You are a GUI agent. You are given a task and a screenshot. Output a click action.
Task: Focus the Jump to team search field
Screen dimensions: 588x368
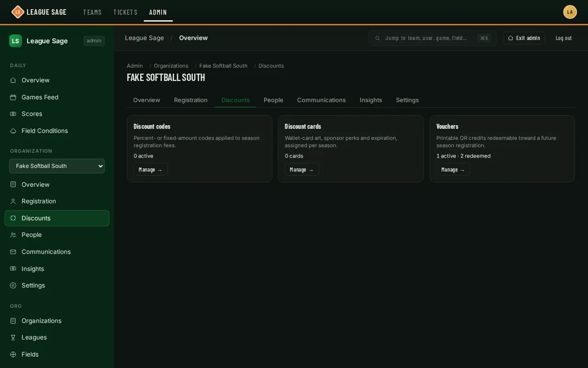(432, 38)
